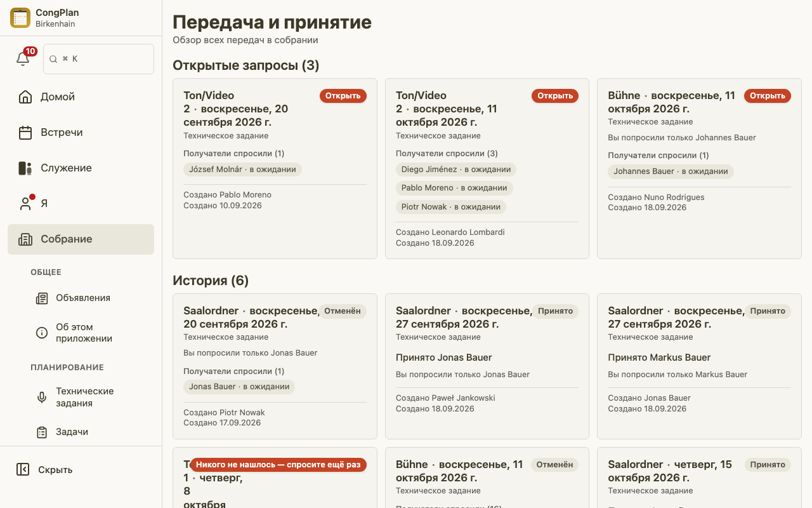
Task: Click the Домой house icon
Action: [25, 97]
